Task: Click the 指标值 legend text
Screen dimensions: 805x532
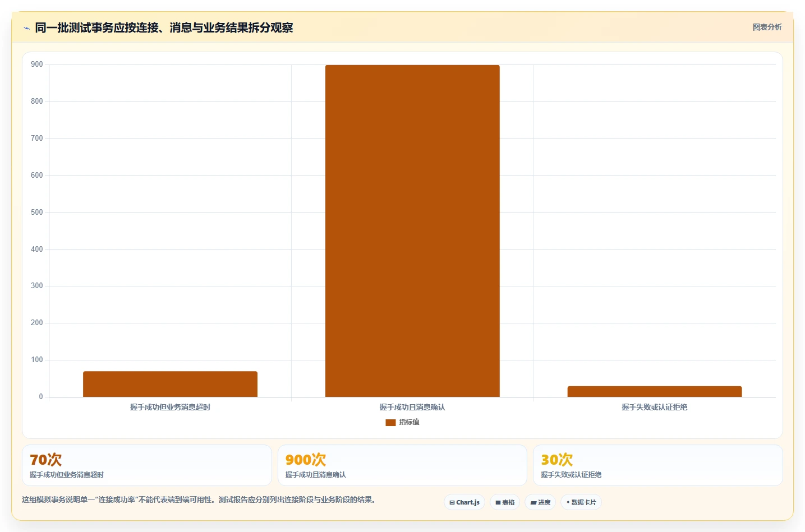Action: click(x=409, y=422)
